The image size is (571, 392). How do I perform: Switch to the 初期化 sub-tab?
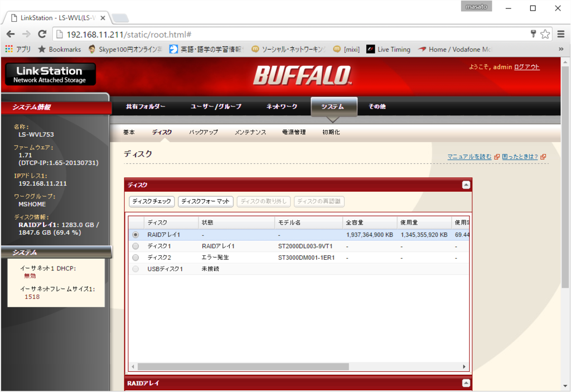coord(331,132)
